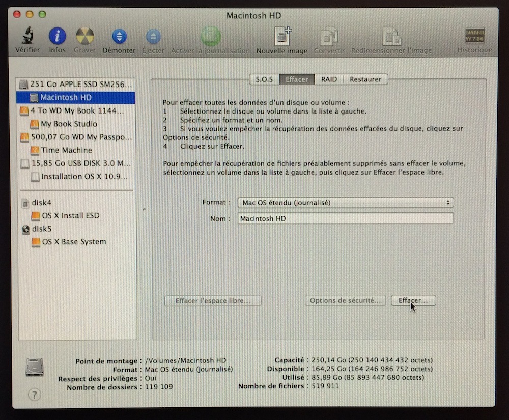This screenshot has height=420, width=509.
Task: Click the help question mark icon
Action: [35, 395]
